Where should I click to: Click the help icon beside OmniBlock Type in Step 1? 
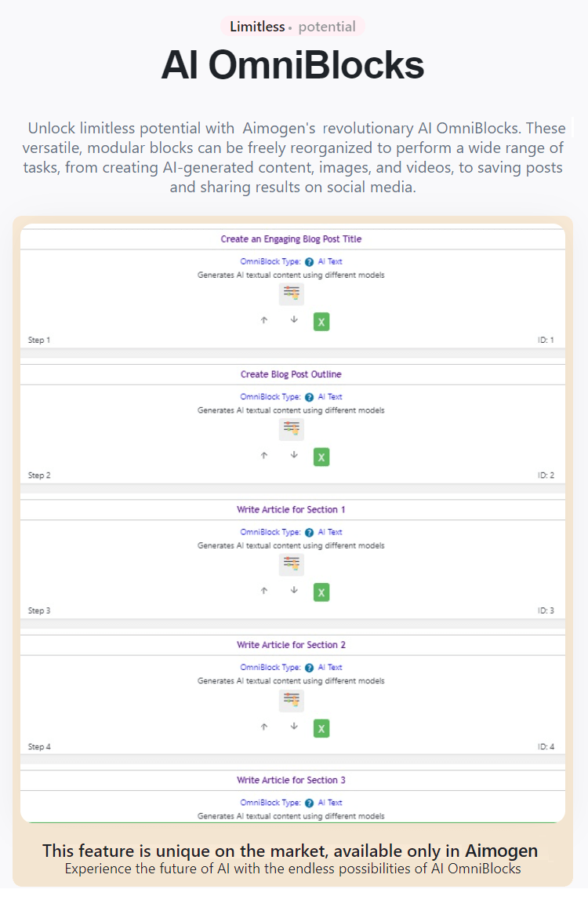coord(309,261)
